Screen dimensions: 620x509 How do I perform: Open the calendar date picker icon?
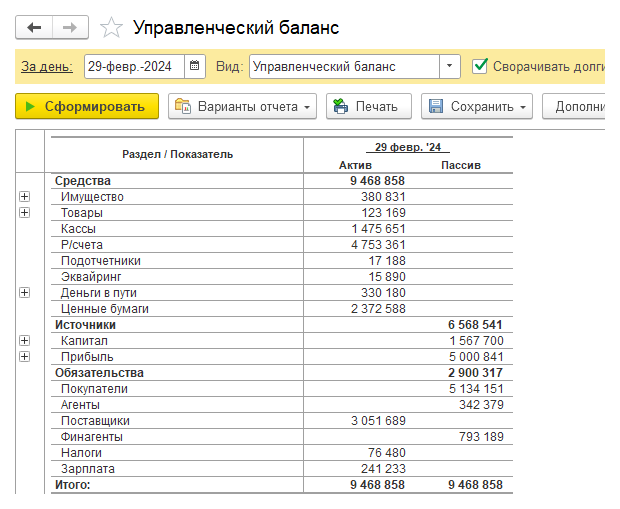point(195,66)
